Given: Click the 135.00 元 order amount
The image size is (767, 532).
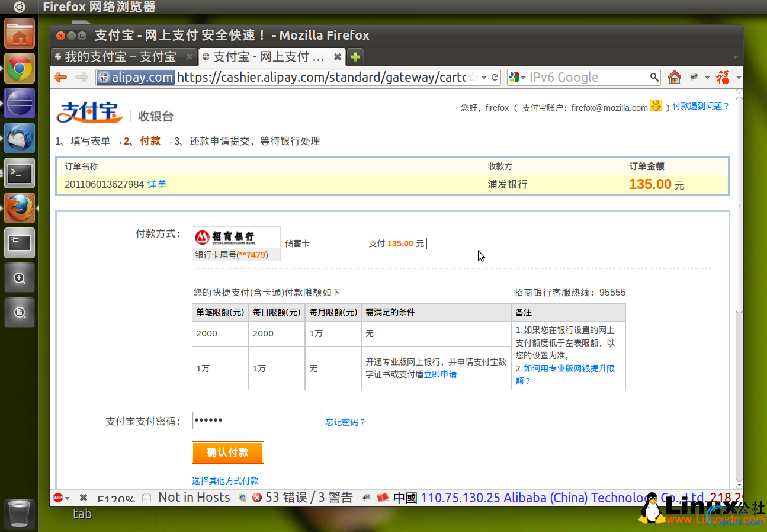Looking at the screenshot, I should pyautogui.click(x=656, y=184).
